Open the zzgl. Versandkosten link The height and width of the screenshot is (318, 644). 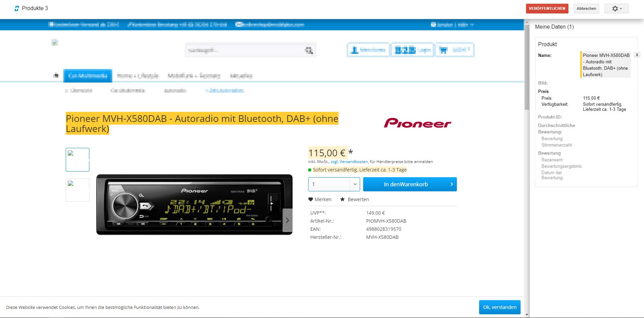click(349, 162)
